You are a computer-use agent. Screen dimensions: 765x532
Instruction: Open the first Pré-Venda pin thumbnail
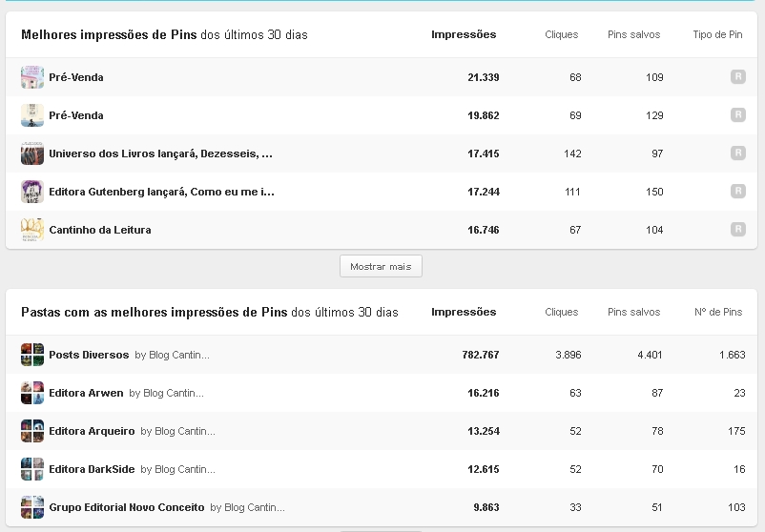point(32,77)
